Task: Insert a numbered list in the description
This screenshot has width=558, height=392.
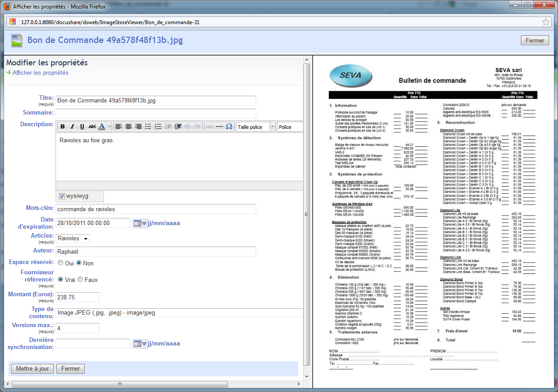Action: 158,127
